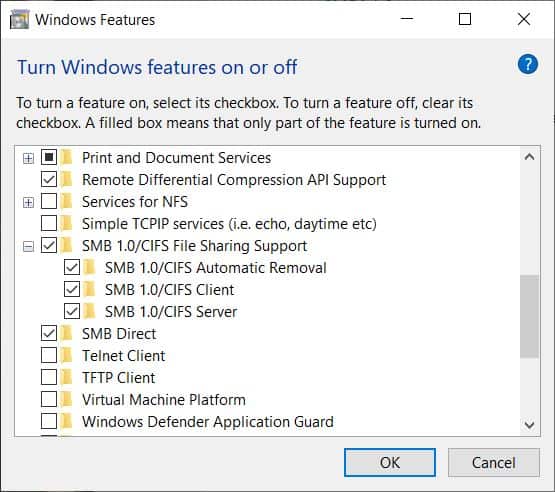Click the scrollbar down arrow in features list
Screen dimensions: 555x492
click(530, 424)
